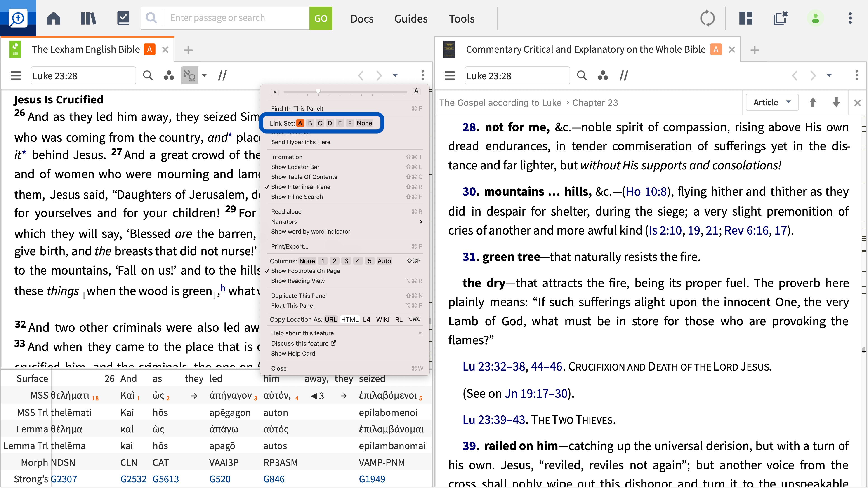Click the Enter passage or search box

236,18
